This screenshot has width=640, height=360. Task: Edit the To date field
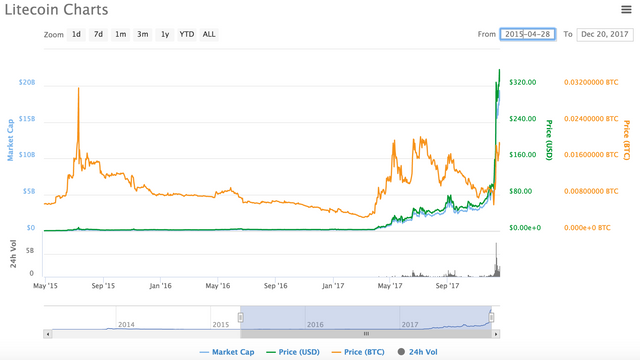pos(604,34)
